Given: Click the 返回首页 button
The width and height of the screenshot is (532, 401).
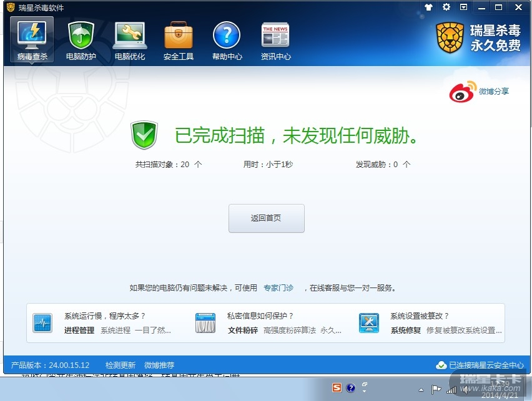Looking at the screenshot, I should (x=267, y=218).
